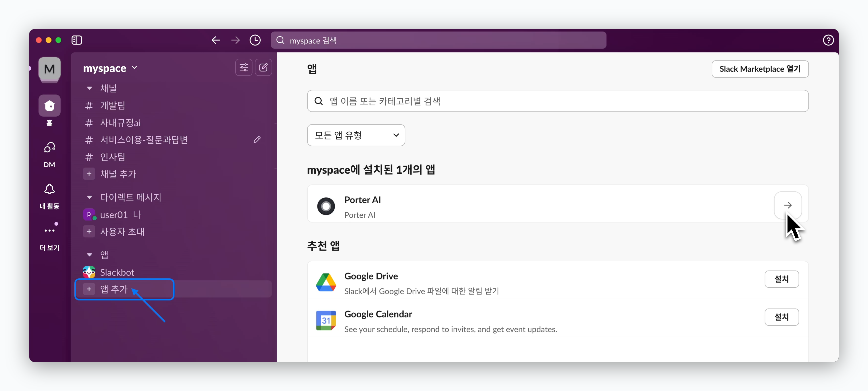Screen dimensions: 868x391
Task: Click the user01 avatar icon
Action: coord(89,215)
